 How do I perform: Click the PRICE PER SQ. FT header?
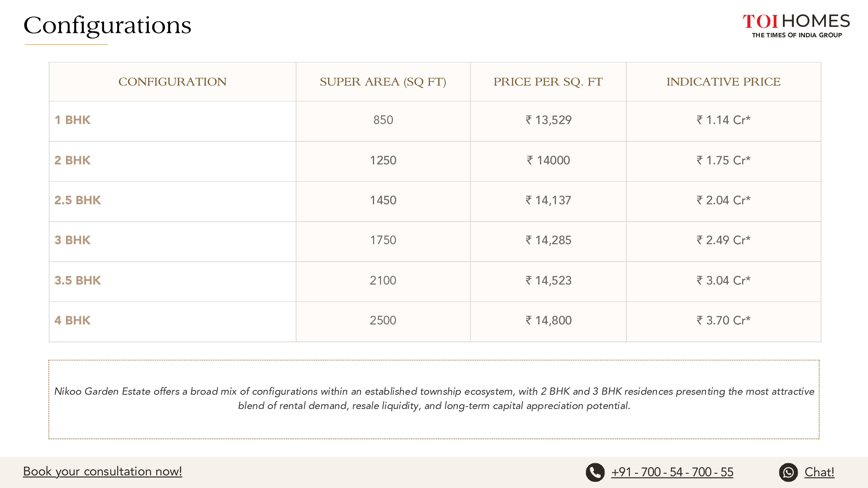tap(548, 82)
